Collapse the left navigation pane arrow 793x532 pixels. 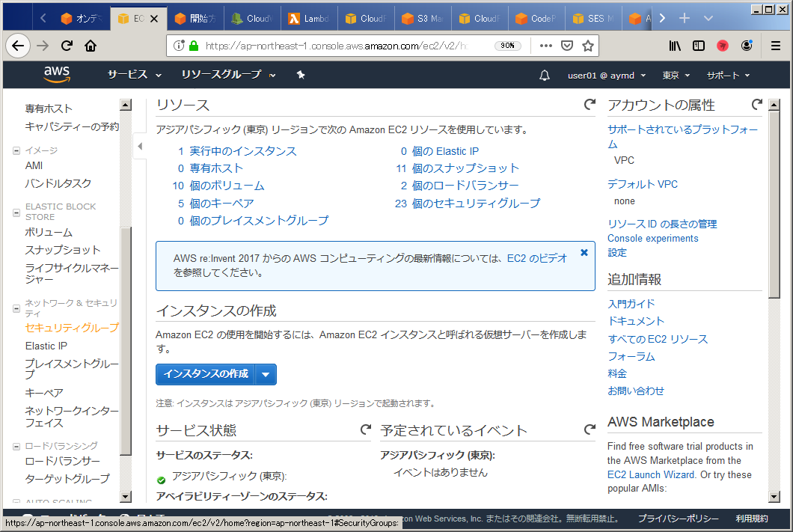click(x=140, y=146)
